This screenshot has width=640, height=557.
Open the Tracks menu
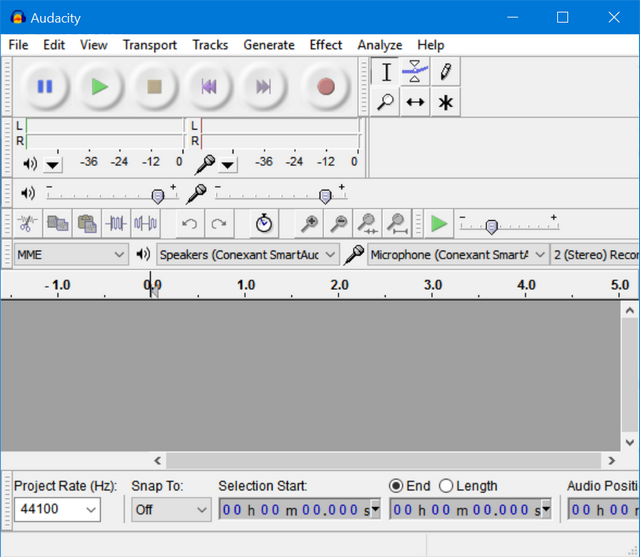click(210, 45)
